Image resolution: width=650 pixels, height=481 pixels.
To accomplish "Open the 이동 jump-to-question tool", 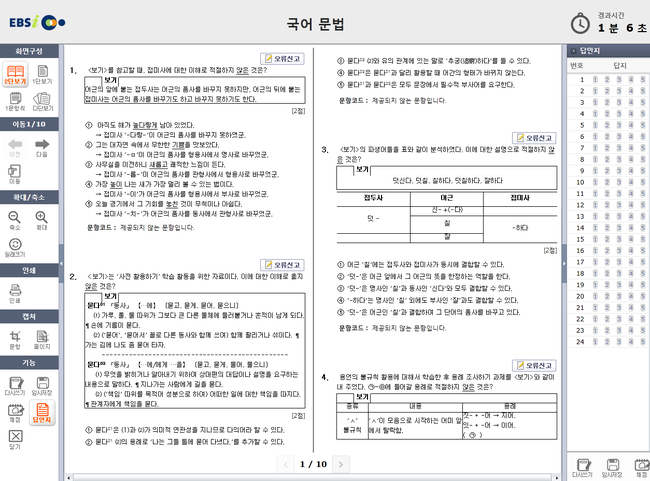I will tap(15, 174).
